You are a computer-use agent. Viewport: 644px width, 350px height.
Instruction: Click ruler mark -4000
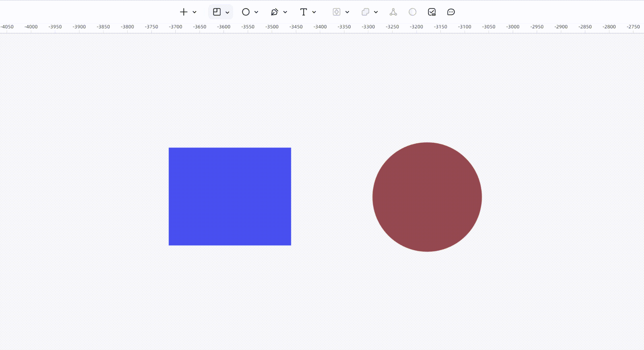(x=31, y=27)
